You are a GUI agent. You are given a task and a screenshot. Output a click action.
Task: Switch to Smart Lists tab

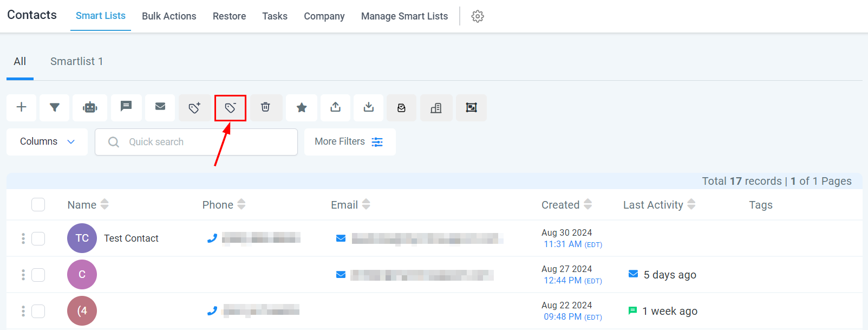click(x=101, y=16)
